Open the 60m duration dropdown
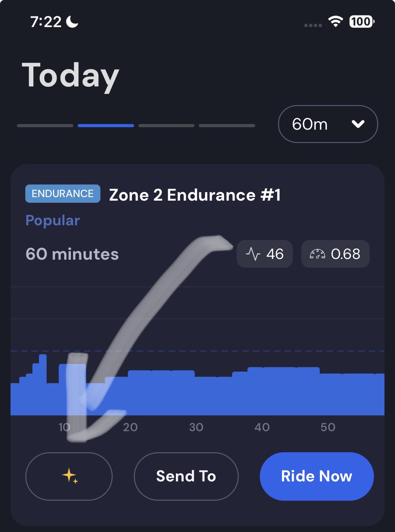Image resolution: width=395 pixels, height=532 pixels. [x=327, y=124]
